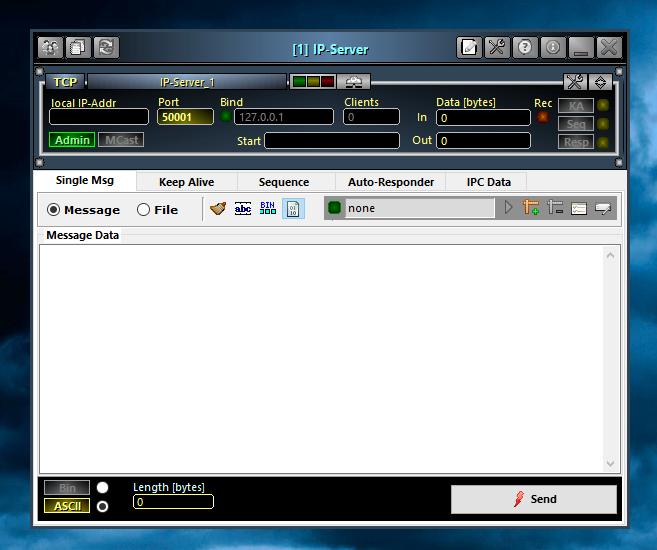The width and height of the screenshot is (657, 550).
Task: Collapse the server panel with up-down arrows
Action: (x=600, y=82)
